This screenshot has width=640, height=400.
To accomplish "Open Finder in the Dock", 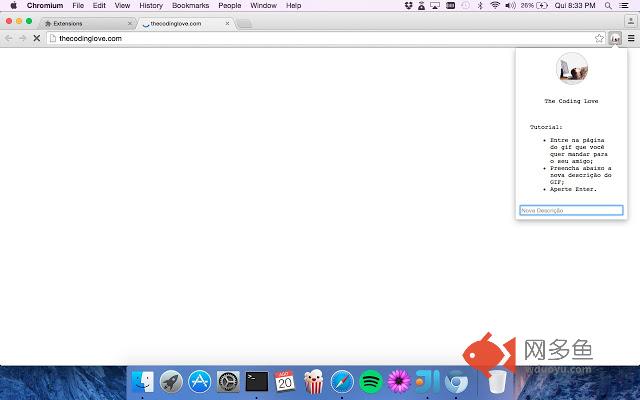I will coord(143,382).
